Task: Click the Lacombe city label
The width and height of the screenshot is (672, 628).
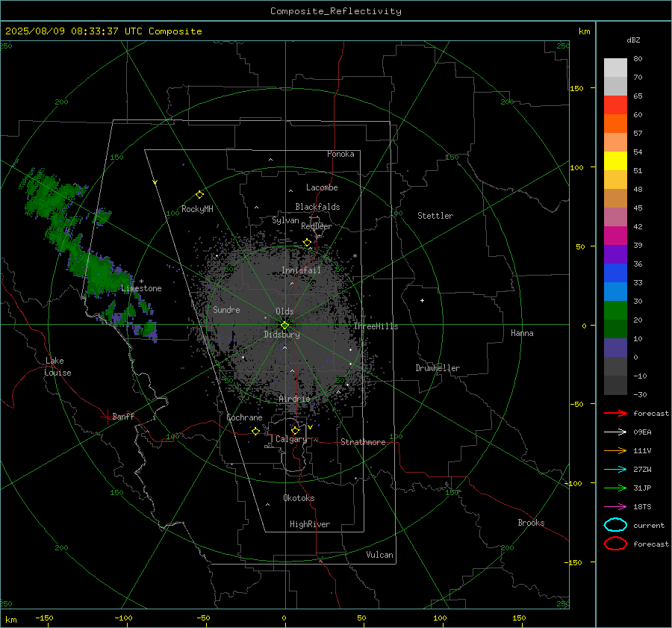Action: click(322, 187)
